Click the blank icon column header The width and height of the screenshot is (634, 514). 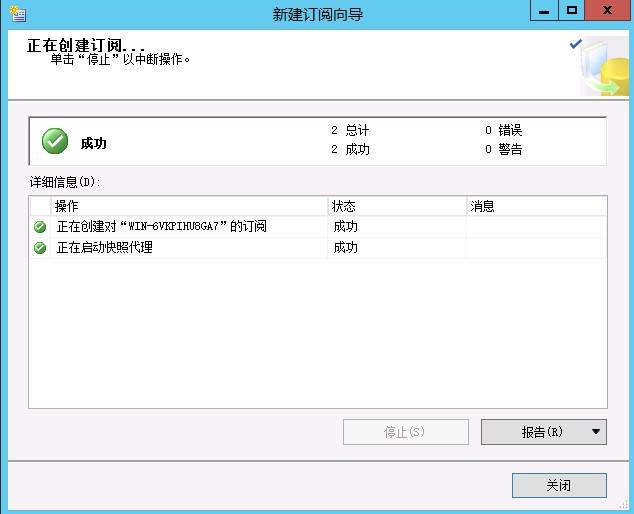(40, 206)
